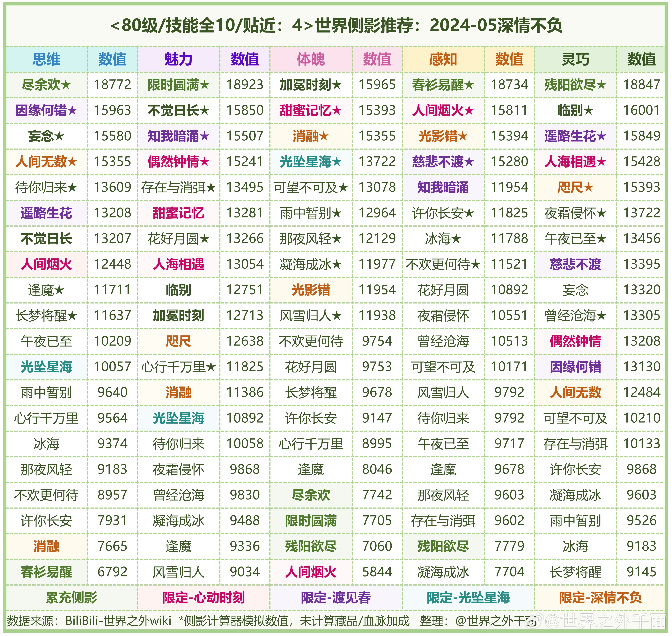Select the 慈悲不渡★ cell in 感知 column
This screenshot has width=672, height=636.
pos(443,162)
